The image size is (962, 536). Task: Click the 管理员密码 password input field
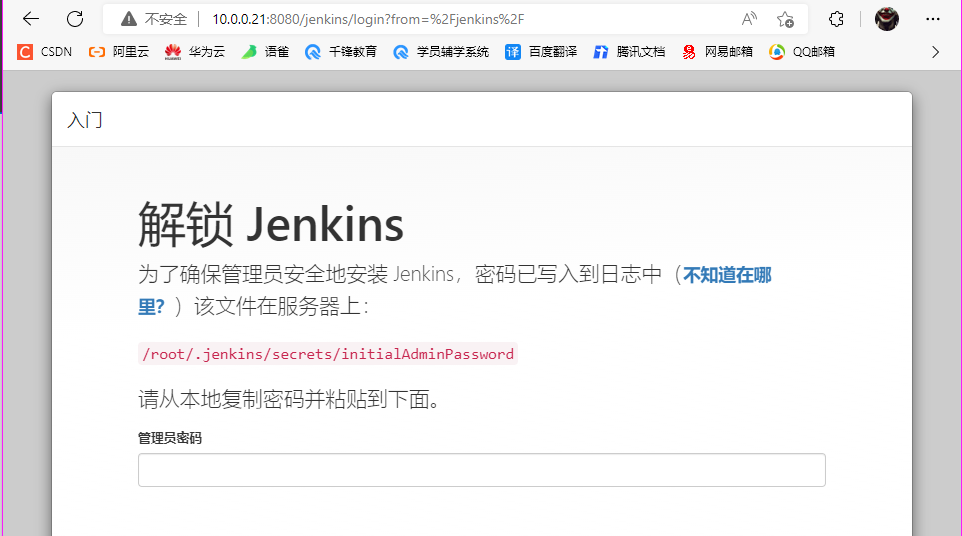[x=482, y=470]
